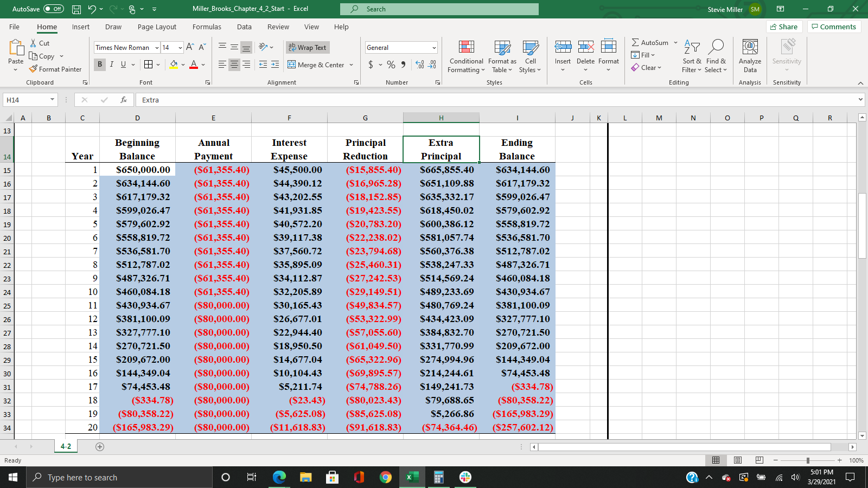The height and width of the screenshot is (488, 868).
Task: Click the Copy icon
Action: pyautogui.click(x=33, y=56)
